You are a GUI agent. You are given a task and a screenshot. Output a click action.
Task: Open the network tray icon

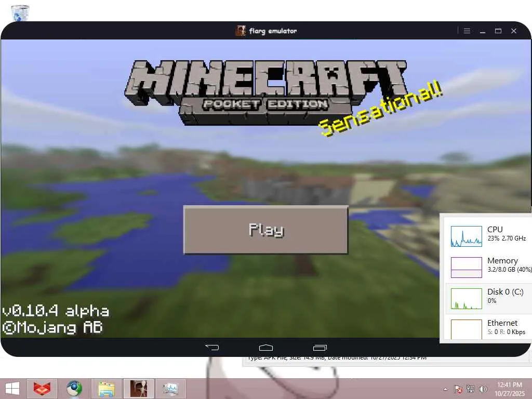[x=471, y=389]
